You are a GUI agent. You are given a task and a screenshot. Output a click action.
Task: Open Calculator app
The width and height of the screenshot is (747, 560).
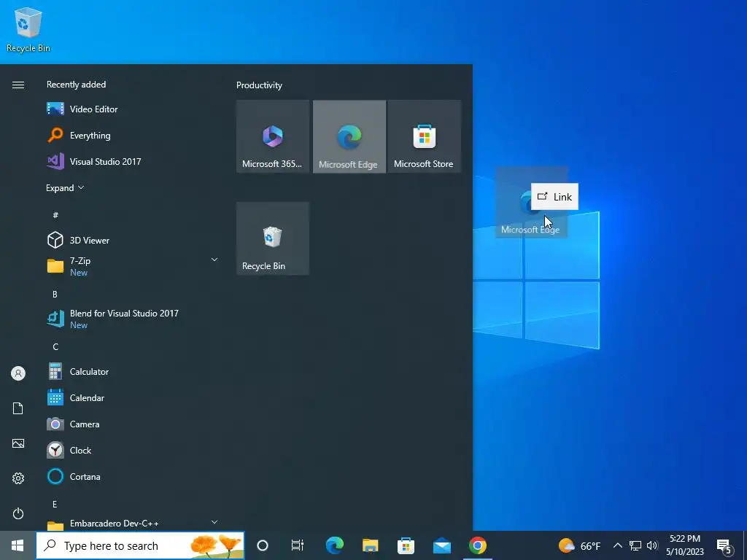pyautogui.click(x=133, y=371)
